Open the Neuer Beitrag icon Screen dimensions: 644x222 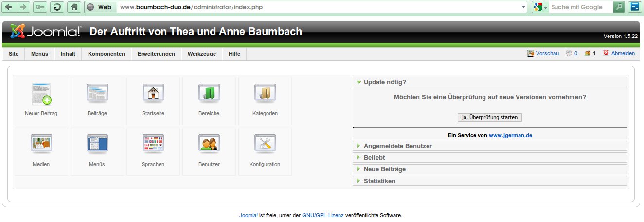point(41,93)
